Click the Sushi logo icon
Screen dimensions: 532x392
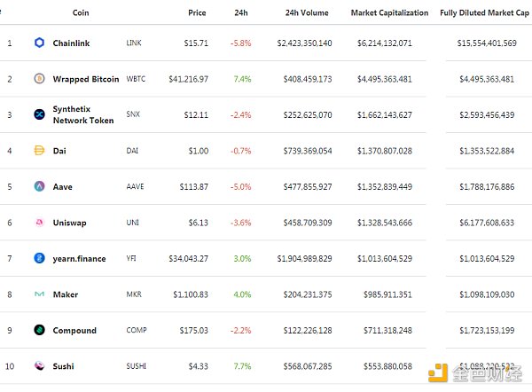[x=39, y=366]
